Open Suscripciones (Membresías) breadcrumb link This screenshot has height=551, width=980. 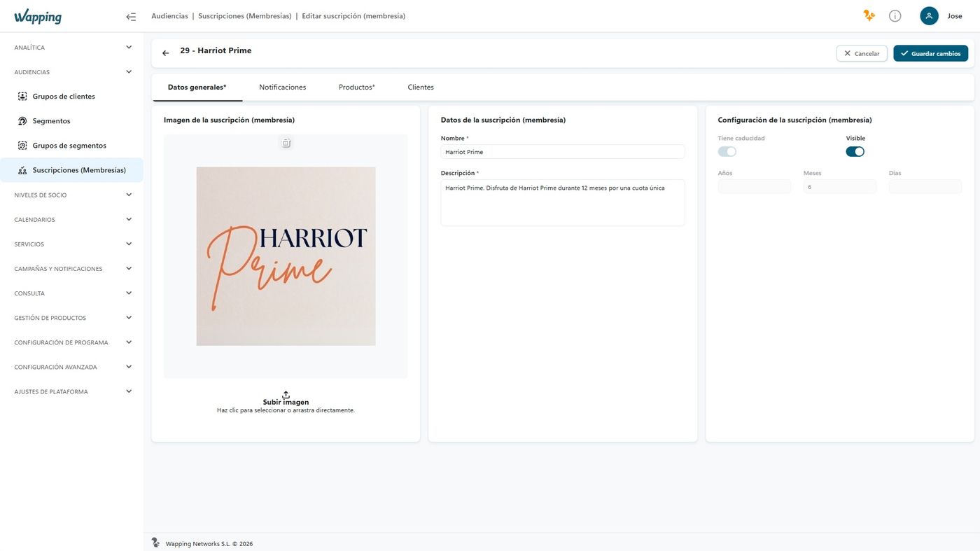(245, 16)
